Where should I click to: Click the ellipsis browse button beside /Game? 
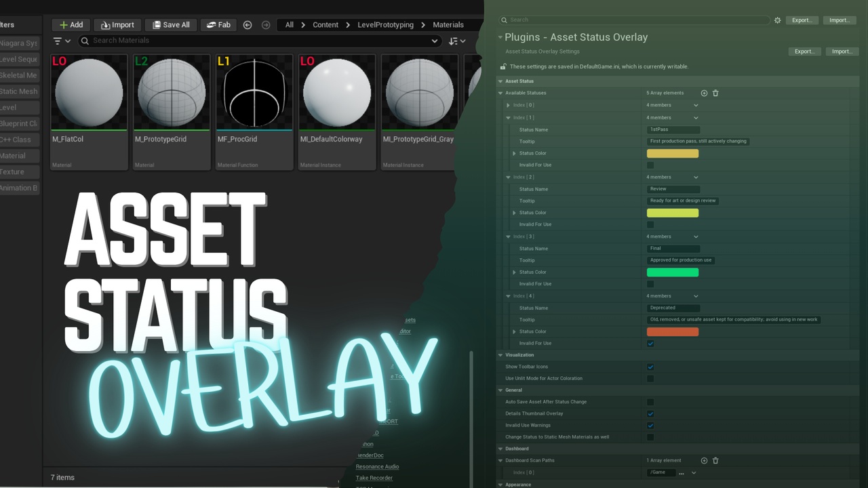682,472
